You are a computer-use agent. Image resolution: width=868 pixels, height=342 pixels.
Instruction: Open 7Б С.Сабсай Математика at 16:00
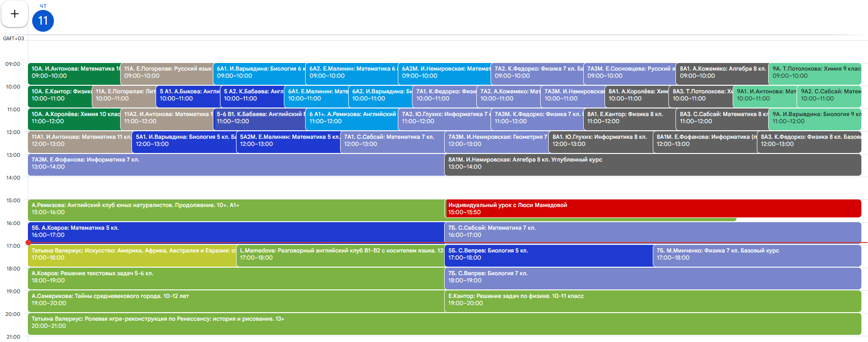pyautogui.click(x=652, y=232)
